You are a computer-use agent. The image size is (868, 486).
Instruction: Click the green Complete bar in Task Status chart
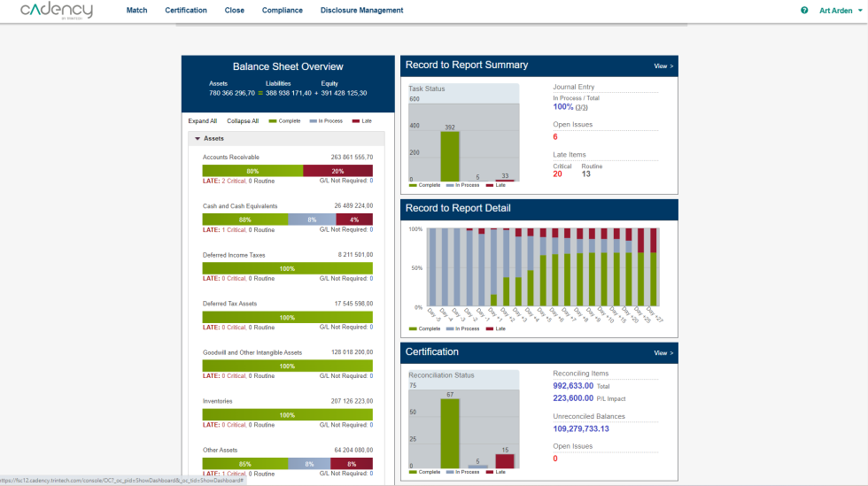click(450, 156)
